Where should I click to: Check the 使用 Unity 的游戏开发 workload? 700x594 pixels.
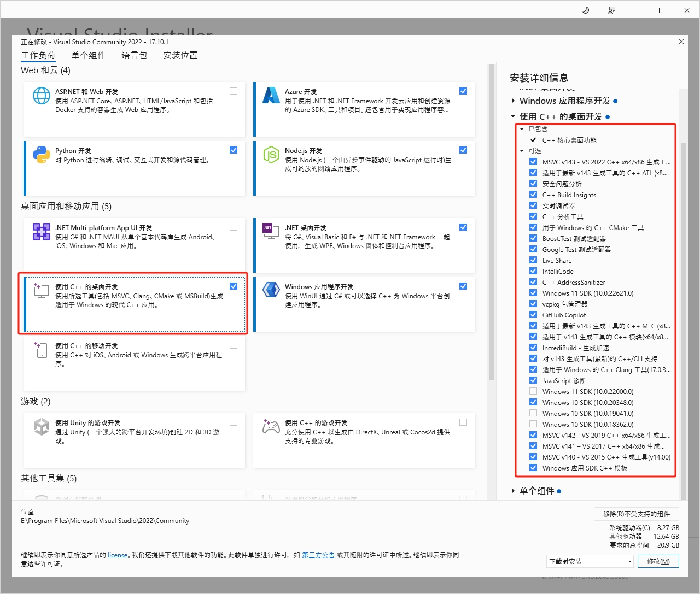point(234,422)
